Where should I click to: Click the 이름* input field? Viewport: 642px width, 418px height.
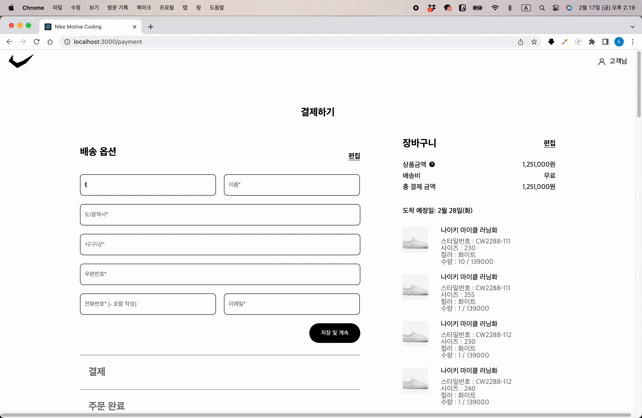[x=292, y=185]
